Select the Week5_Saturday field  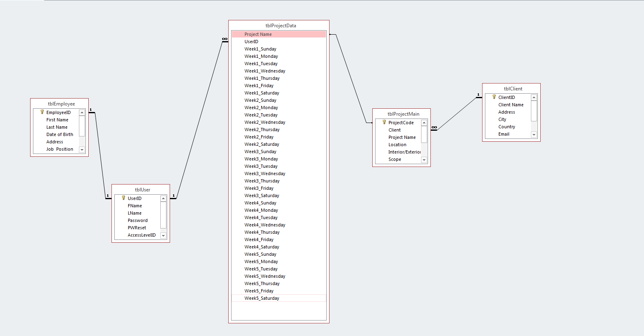tap(279, 298)
